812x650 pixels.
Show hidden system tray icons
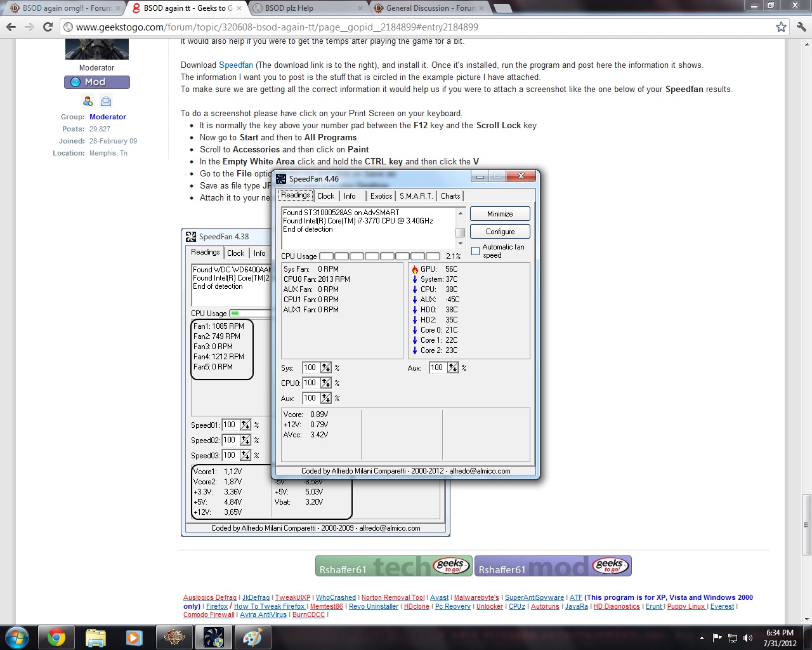pyautogui.click(x=702, y=638)
